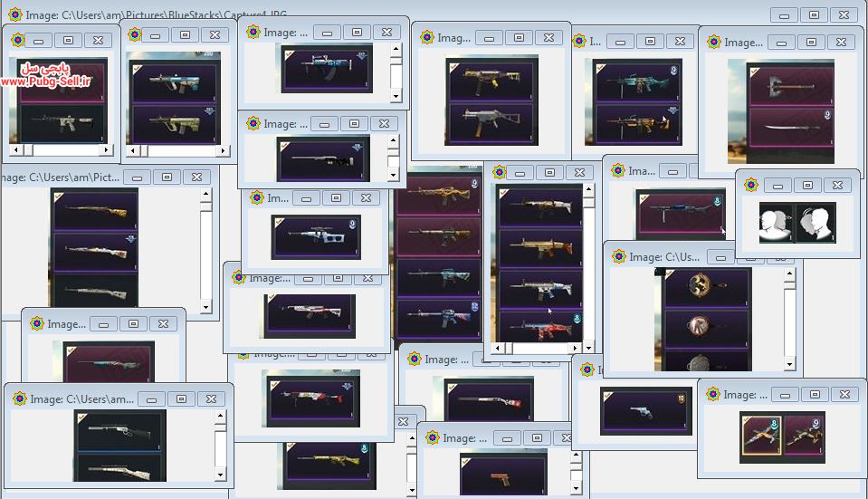This screenshot has width=868, height=499.
Task: Select the blue AUG skin thumbnail
Action: click(x=175, y=82)
